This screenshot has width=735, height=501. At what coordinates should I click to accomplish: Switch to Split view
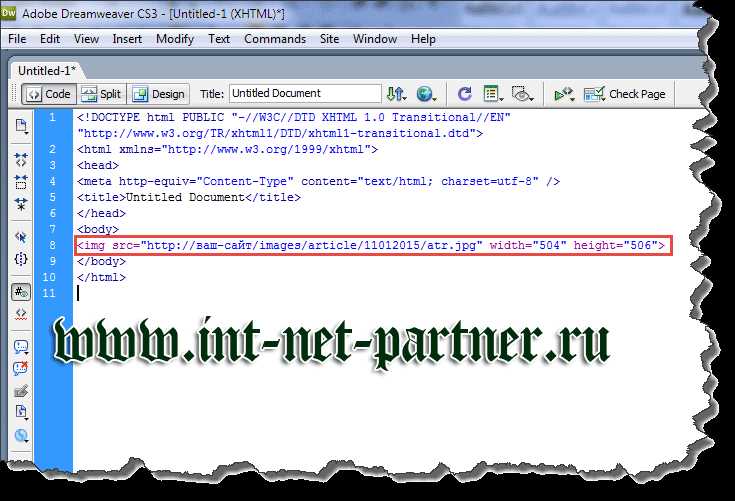click(x=101, y=94)
